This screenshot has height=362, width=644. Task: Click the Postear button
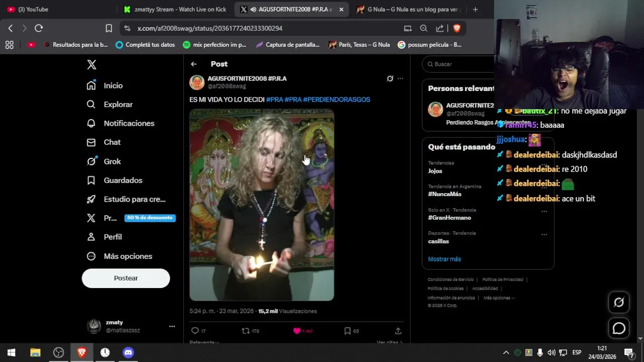126,278
